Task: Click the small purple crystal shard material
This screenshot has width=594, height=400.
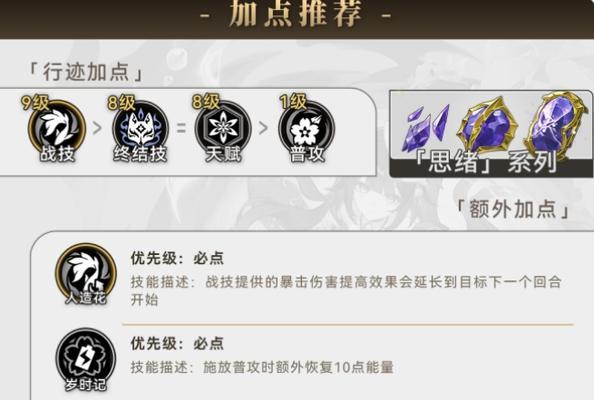Action: [427, 127]
